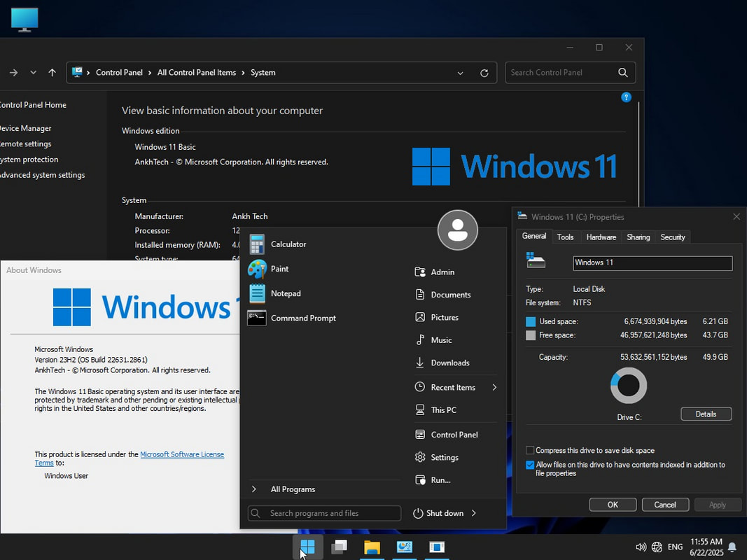Switch to the Sharing tab

(x=638, y=237)
